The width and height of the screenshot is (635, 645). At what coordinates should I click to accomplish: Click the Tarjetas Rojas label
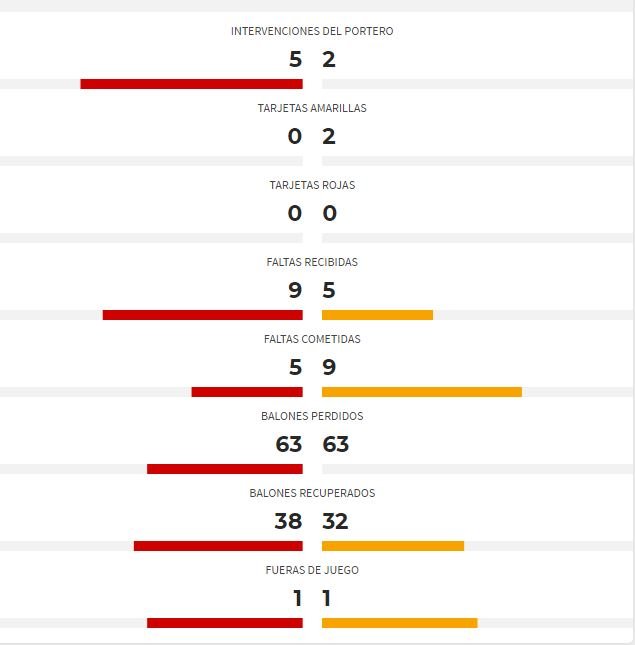[312, 185]
